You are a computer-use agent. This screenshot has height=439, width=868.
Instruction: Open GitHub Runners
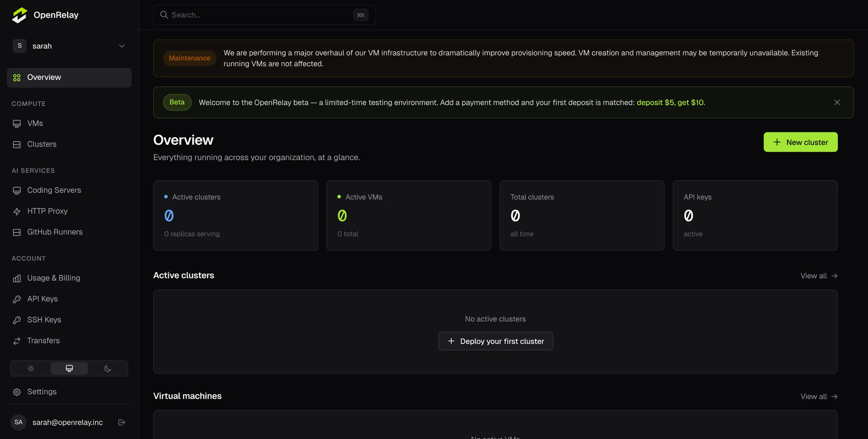(x=69, y=232)
